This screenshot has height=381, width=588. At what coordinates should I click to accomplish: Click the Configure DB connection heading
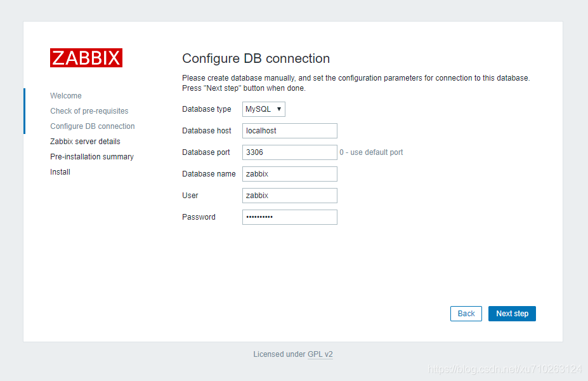(x=256, y=58)
